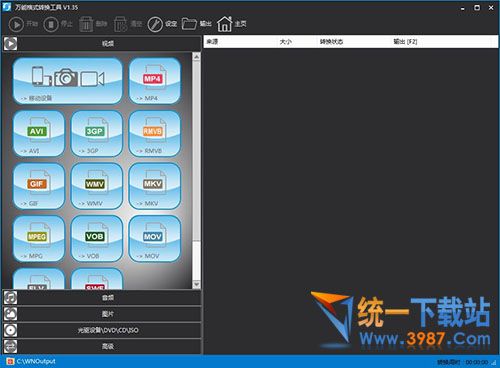
Task: Expand the Picture category section
Action: [102, 314]
